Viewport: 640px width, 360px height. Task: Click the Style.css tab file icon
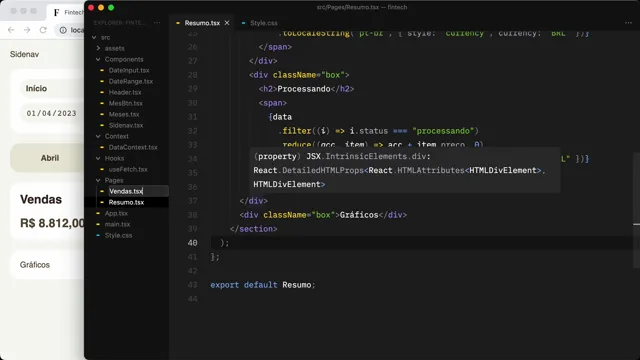[x=243, y=23]
